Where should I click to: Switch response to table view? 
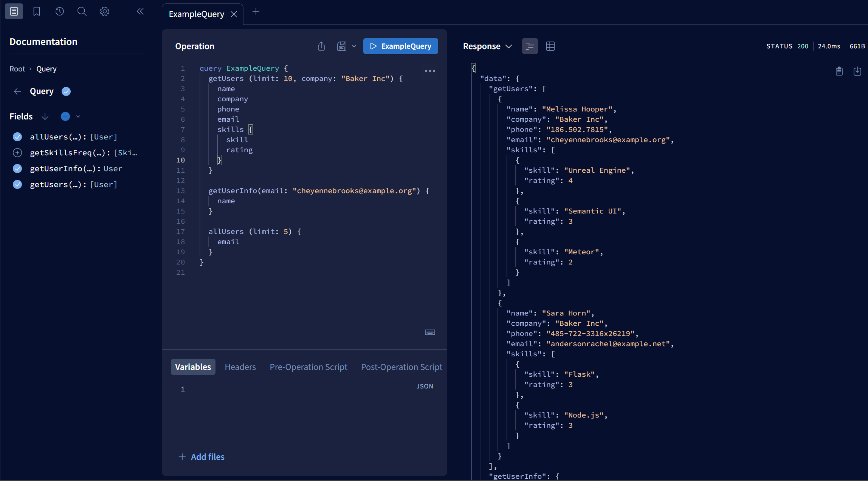point(550,46)
